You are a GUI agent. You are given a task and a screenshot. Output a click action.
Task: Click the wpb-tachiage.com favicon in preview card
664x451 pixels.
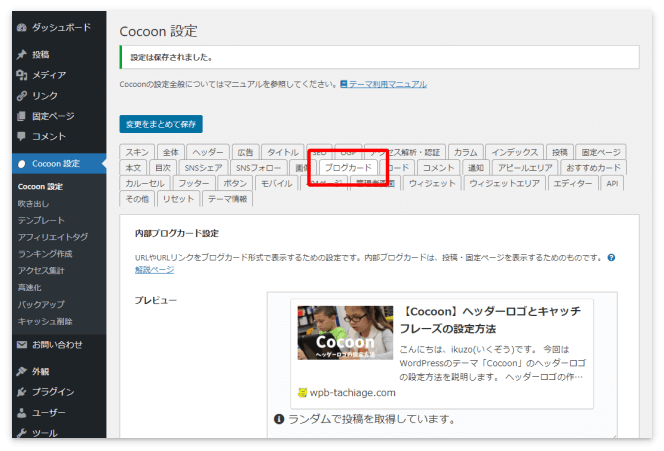(x=302, y=393)
